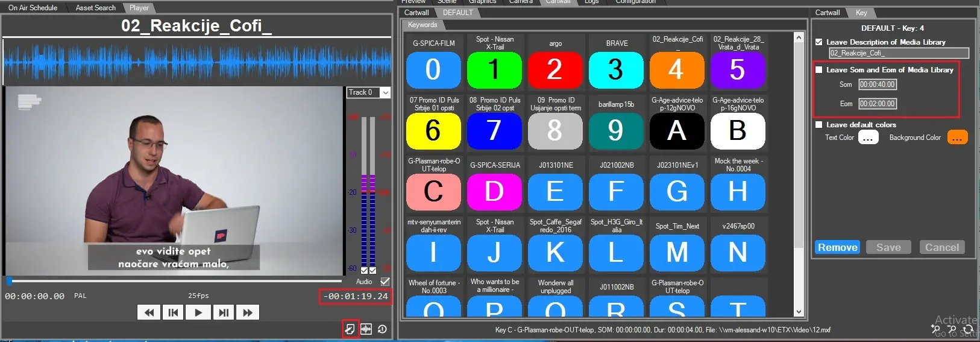Step one frame back
Image resolution: width=980 pixels, height=342 pixels.
174,312
